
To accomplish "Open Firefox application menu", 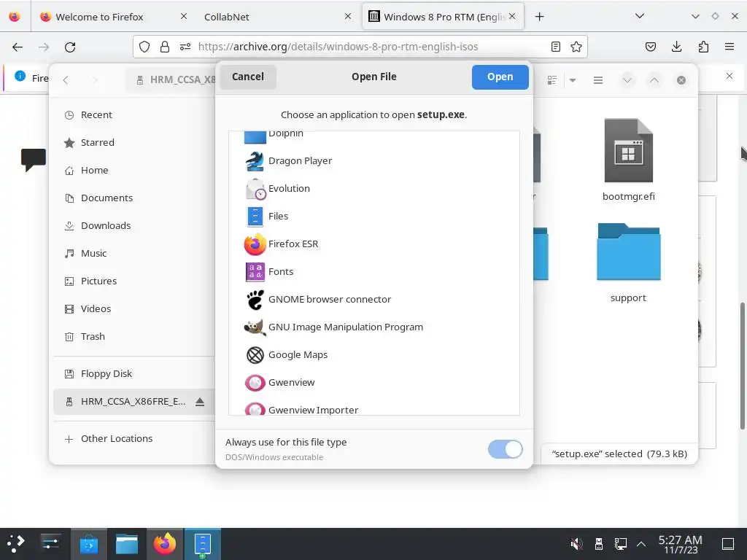I will [x=729, y=47].
